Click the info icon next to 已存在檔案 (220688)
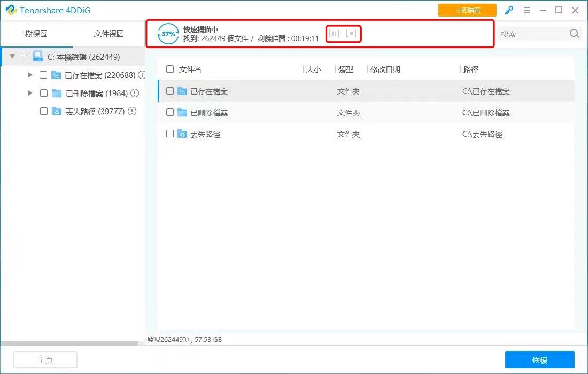 142,75
